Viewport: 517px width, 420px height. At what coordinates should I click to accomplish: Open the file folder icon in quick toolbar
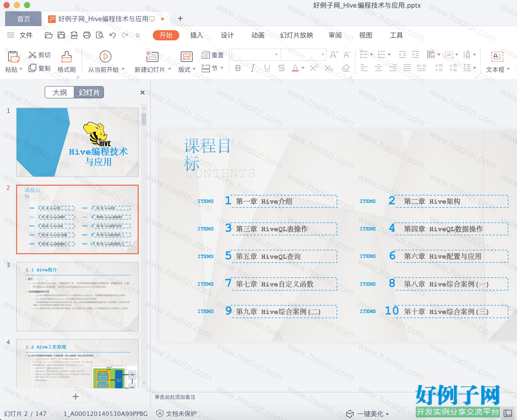coord(49,35)
